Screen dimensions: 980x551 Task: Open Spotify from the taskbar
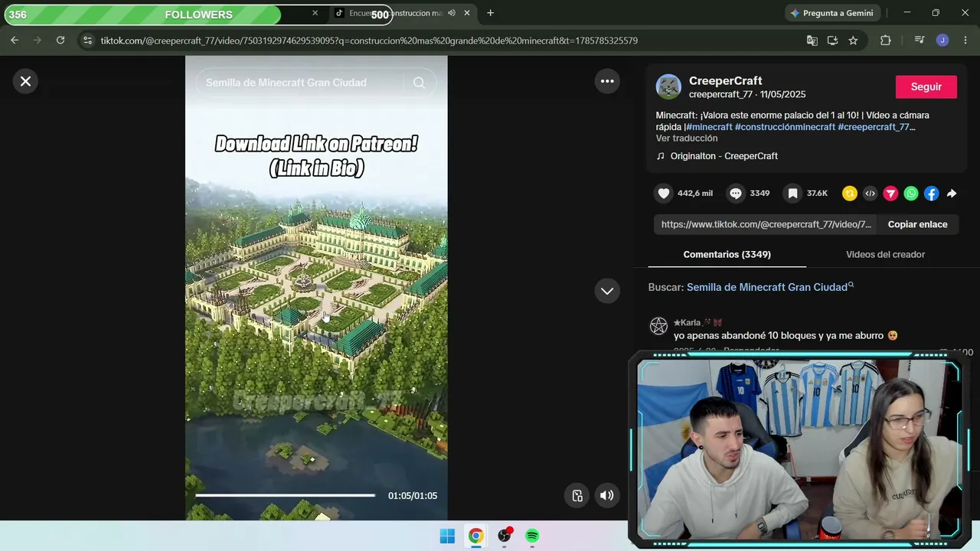pos(532,536)
